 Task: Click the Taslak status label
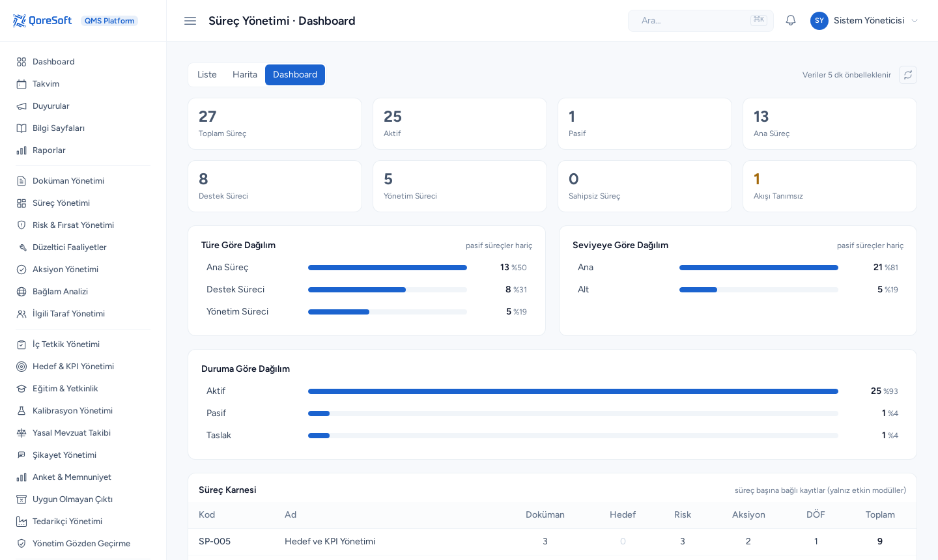coord(219,436)
